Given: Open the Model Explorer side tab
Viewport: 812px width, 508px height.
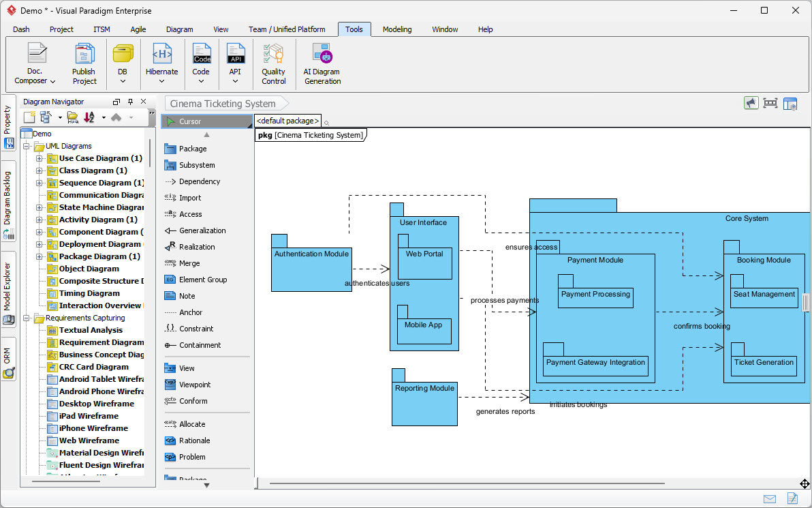Looking at the screenshot, I should point(9,289).
